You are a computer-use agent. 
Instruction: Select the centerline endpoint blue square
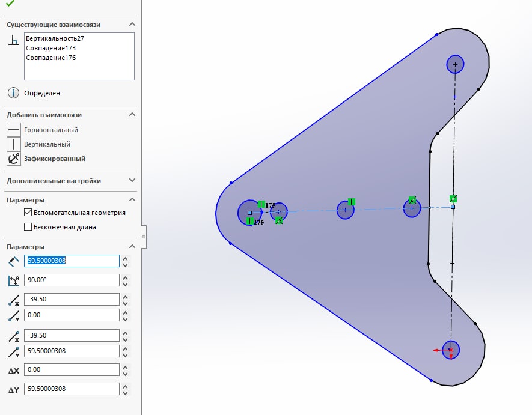coord(453,207)
